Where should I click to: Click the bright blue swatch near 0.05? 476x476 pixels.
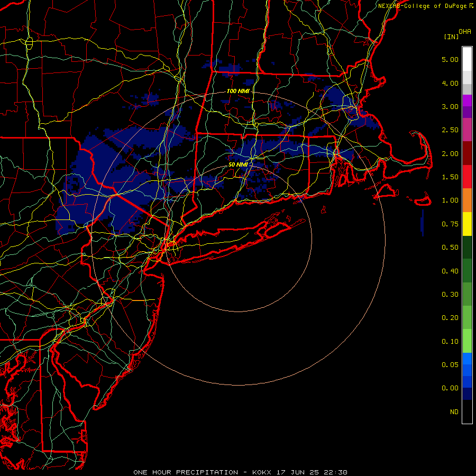point(467,359)
